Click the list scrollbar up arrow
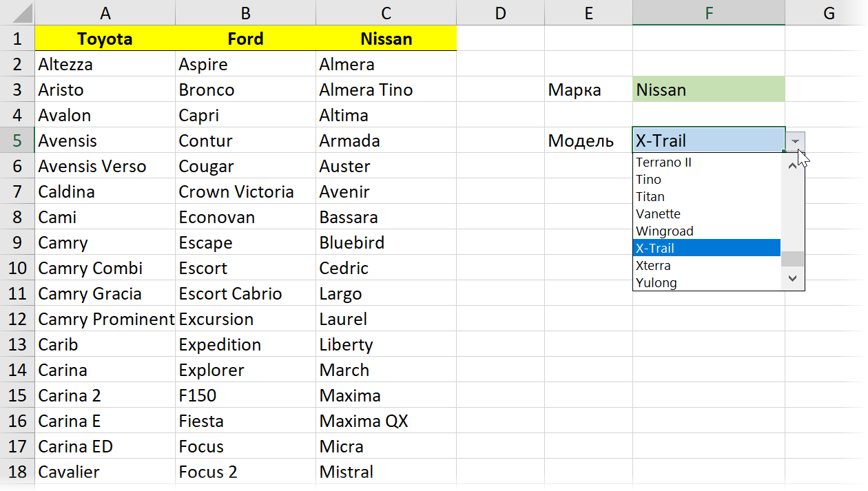The width and height of the screenshot is (868, 491). pos(793,164)
